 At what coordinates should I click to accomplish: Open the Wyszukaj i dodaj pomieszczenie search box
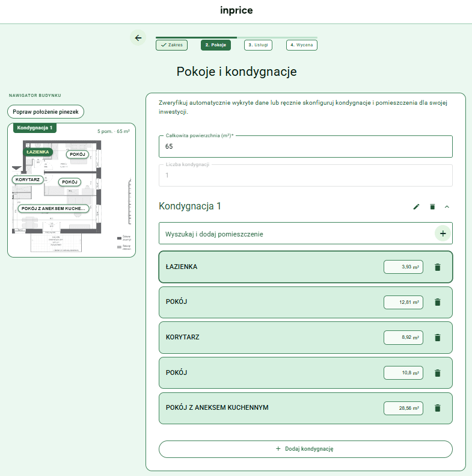296,233
